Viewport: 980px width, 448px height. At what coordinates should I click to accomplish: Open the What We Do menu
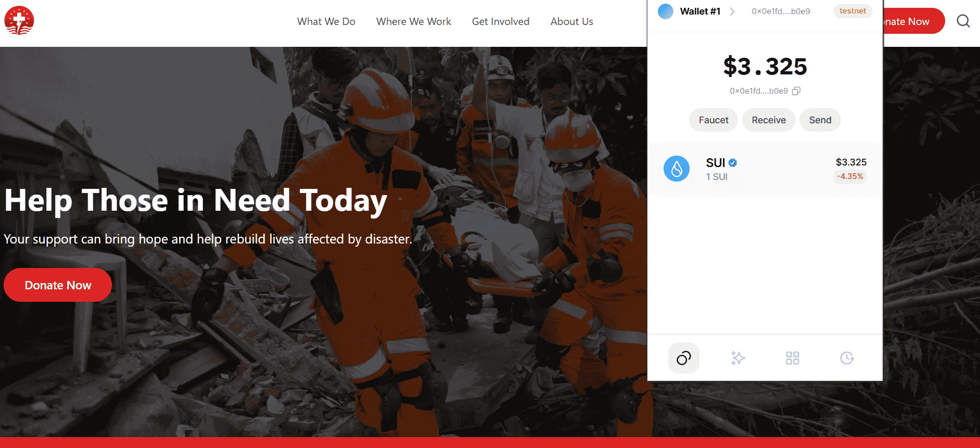[326, 21]
